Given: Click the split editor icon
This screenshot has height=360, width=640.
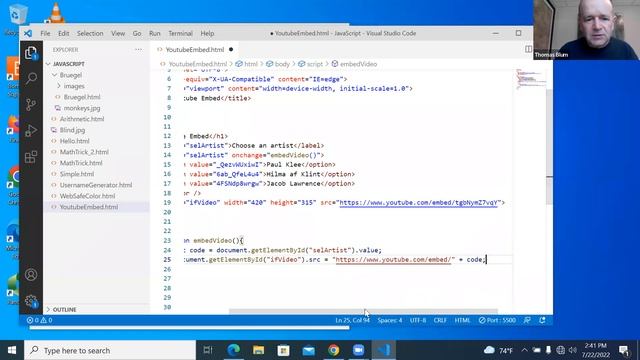Looking at the screenshot, I should [x=528, y=49].
